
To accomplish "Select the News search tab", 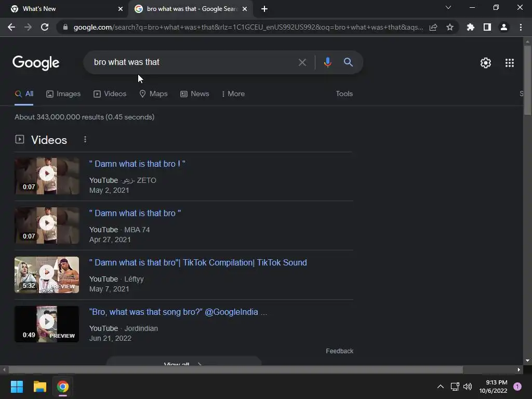I will coord(195,94).
